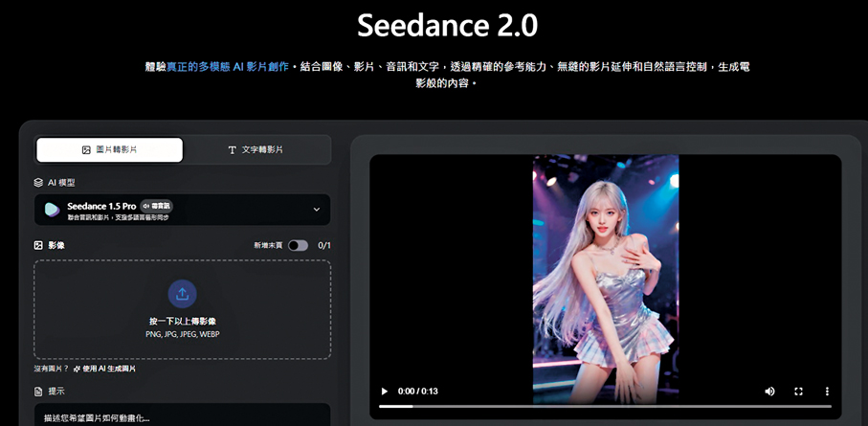This screenshot has height=426, width=868.
Task: Click the AI 模型 layers icon
Action: pyautogui.click(x=38, y=182)
